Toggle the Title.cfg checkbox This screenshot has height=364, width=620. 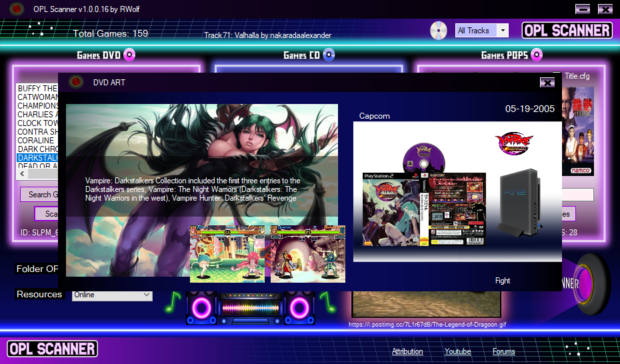pyautogui.click(x=557, y=75)
